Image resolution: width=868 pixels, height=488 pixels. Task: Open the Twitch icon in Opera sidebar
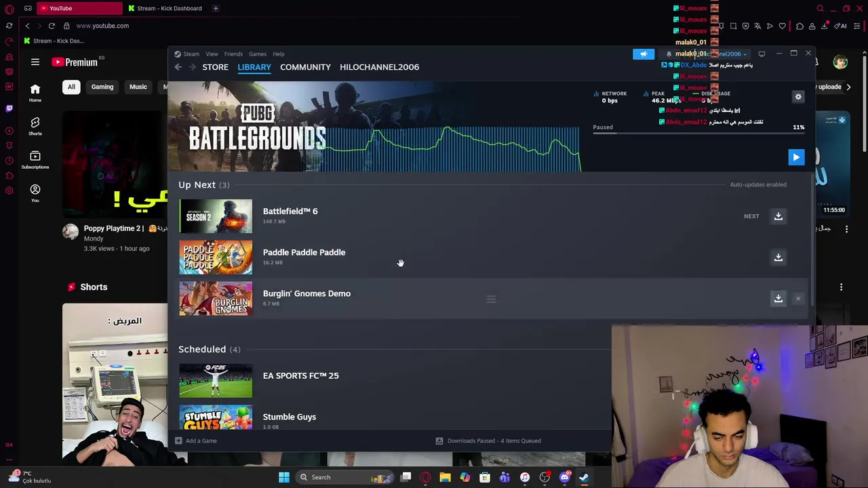point(9,108)
